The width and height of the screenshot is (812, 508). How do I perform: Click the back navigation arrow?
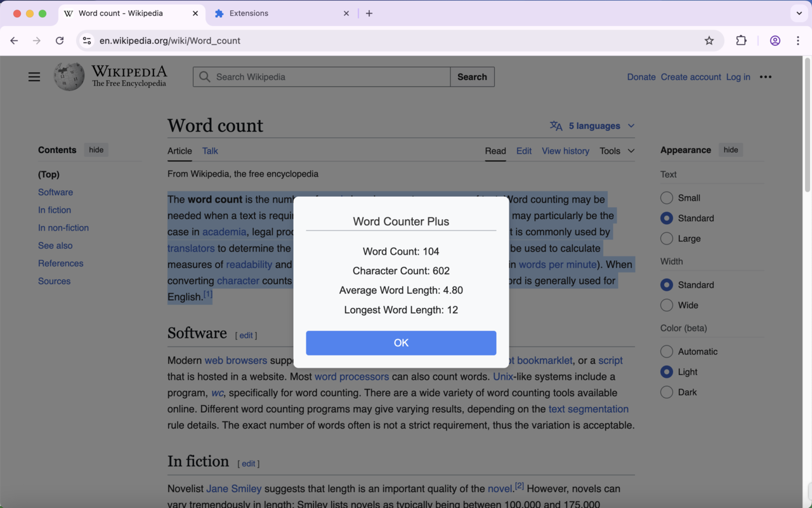point(14,40)
